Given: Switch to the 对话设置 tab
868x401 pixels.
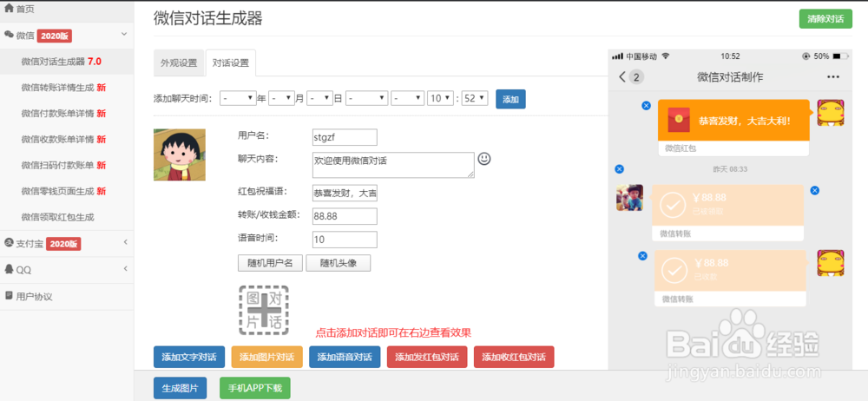Looking at the screenshot, I should (230, 62).
